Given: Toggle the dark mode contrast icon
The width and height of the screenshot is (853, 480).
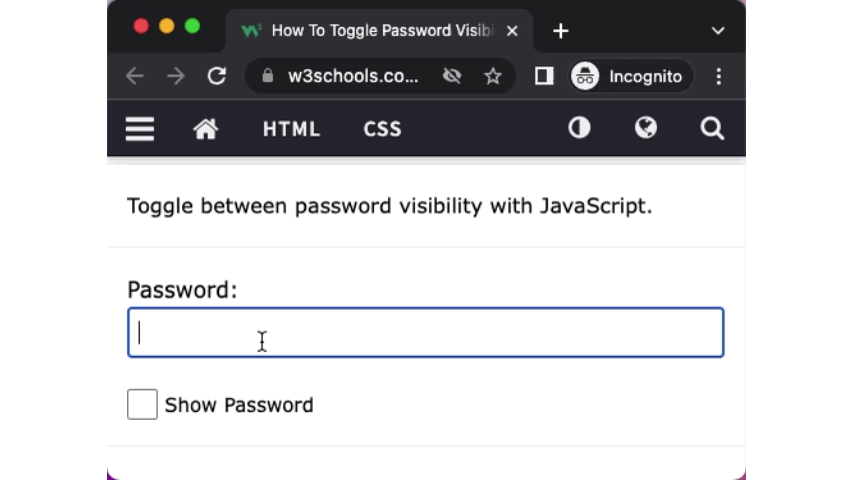Looking at the screenshot, I should pos(579,128).
